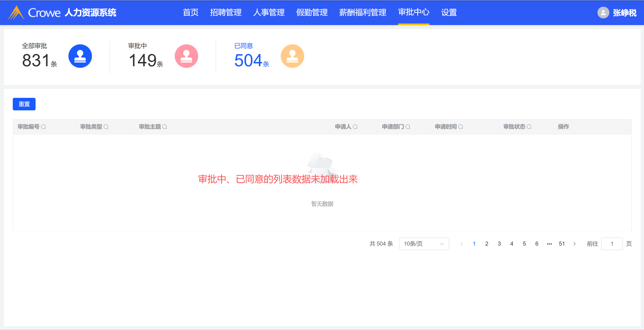Switch to 薪酬福利管理 navigation tab

(363, 13)
